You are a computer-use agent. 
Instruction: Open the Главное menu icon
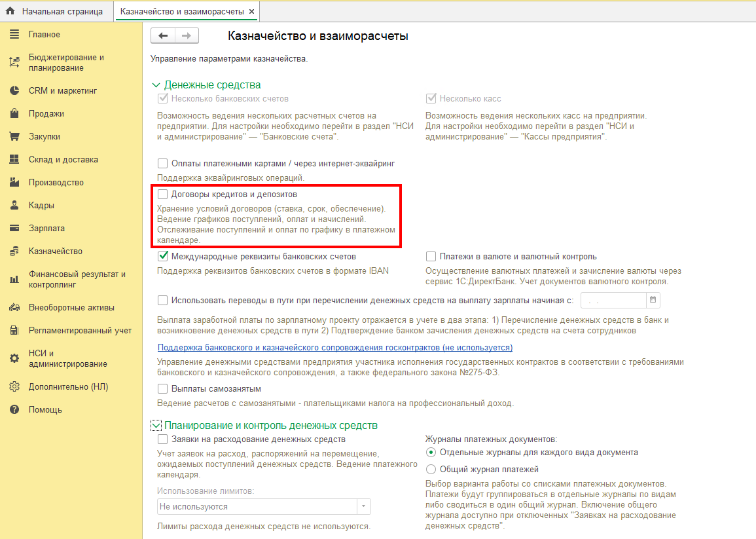click(x=14, y=34)
